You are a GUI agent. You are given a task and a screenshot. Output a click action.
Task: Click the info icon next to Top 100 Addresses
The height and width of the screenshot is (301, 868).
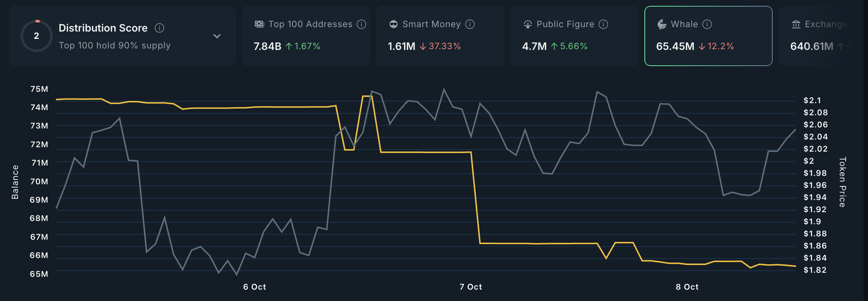[x=361, y=24]
